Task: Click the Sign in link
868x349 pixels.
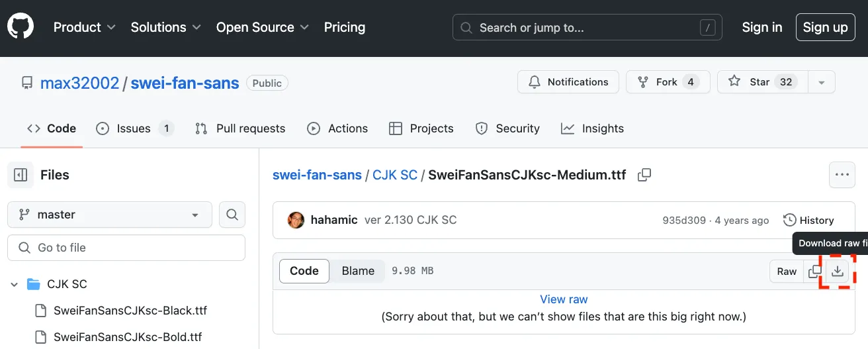Action: coord(762,27)
